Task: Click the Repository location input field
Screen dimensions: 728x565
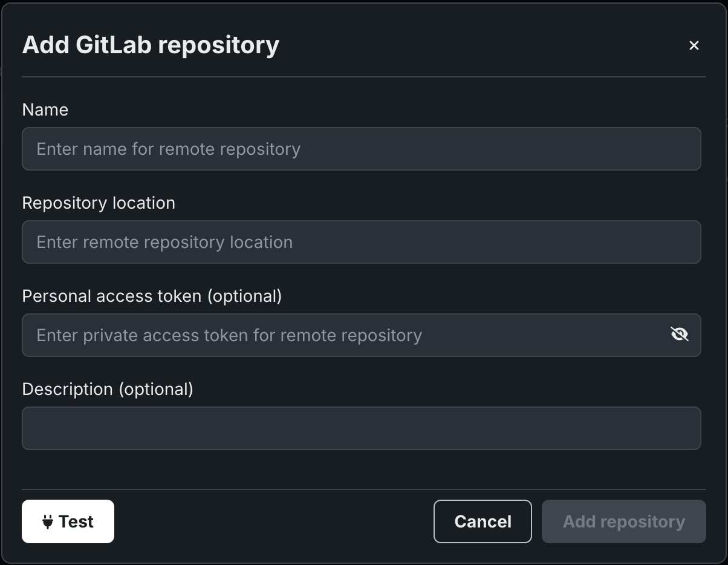Action: click(x=361, y=242)
